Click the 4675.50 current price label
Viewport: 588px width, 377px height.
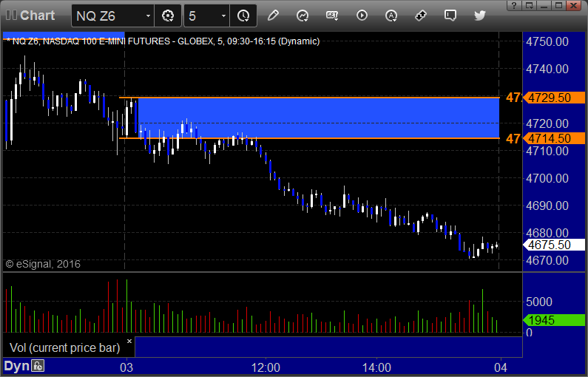(554, 245)
